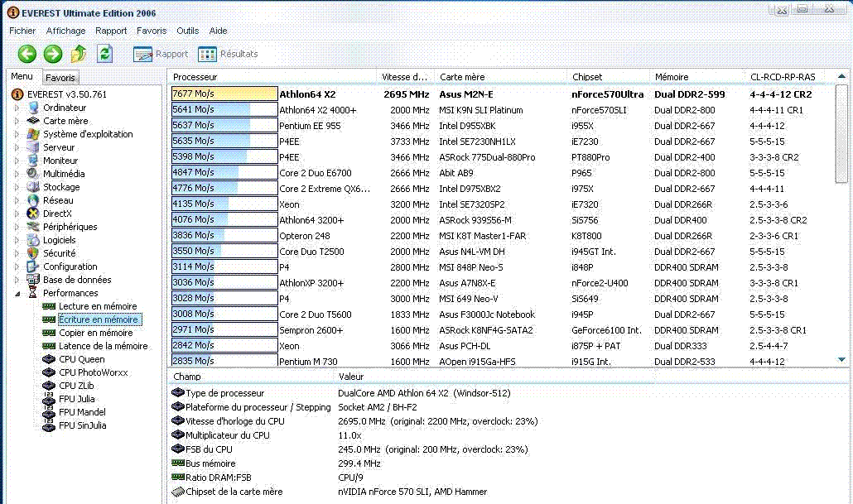This screenshot has width=853, height=504.
Task: Expand the Réseau tree node
Action: 17,200
